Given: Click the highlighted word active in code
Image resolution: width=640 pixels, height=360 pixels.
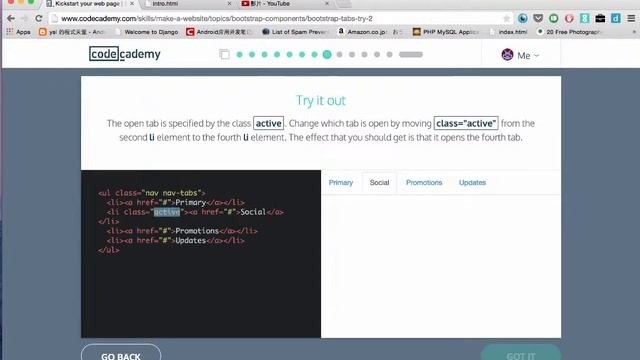Looking at the screenshot, I should point(167,212).
